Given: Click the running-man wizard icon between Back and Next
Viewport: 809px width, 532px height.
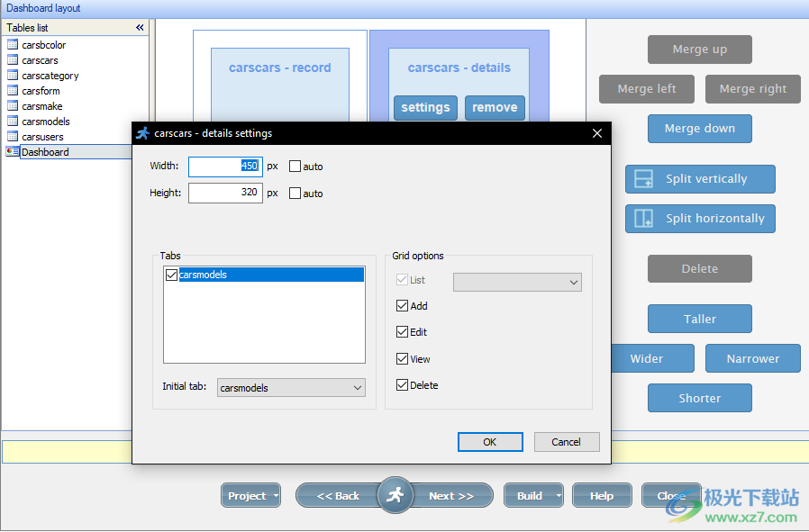Looking at the screenshot, I should [395, 495].
